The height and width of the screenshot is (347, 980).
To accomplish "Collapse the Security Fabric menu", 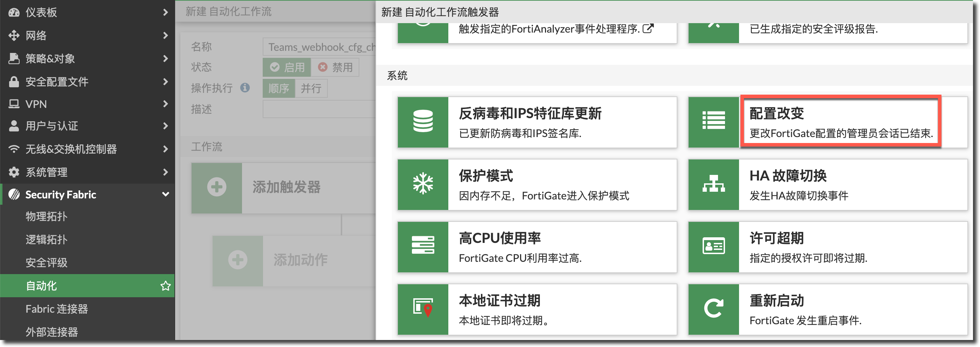I will point(165,194).
